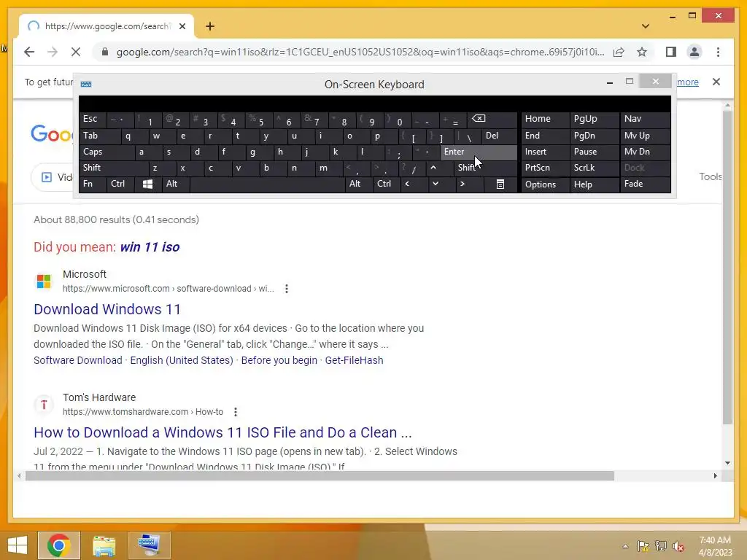Expand the tab search chevron
The image size is (747, 560).
coord(645,26)
